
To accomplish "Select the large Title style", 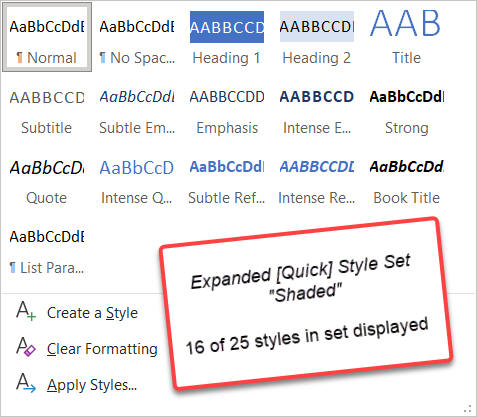I will click(406, 37).
